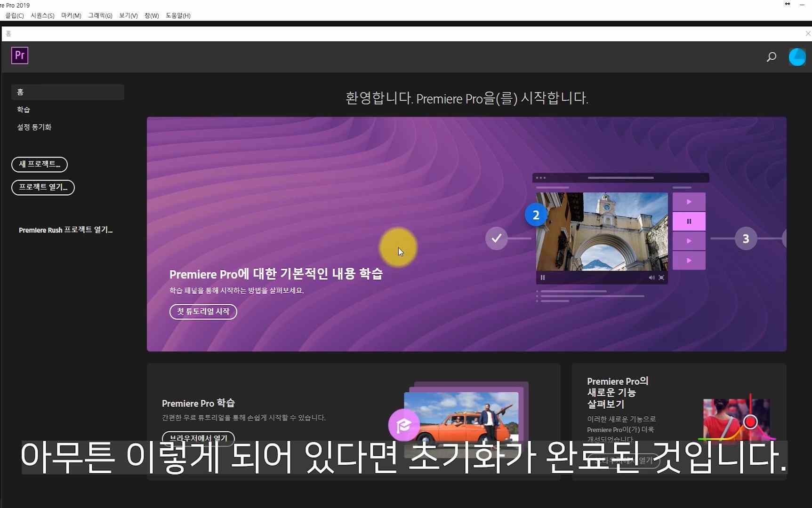The image size is (812, 508).
Task: Open the 도움말(H) menu
Action: [178, 16]
